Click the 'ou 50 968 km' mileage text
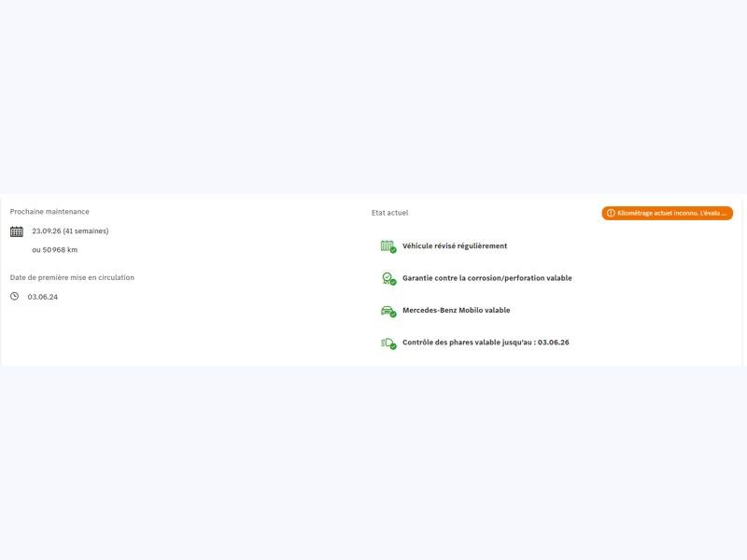The image size is (747, 560). [54, 250]
